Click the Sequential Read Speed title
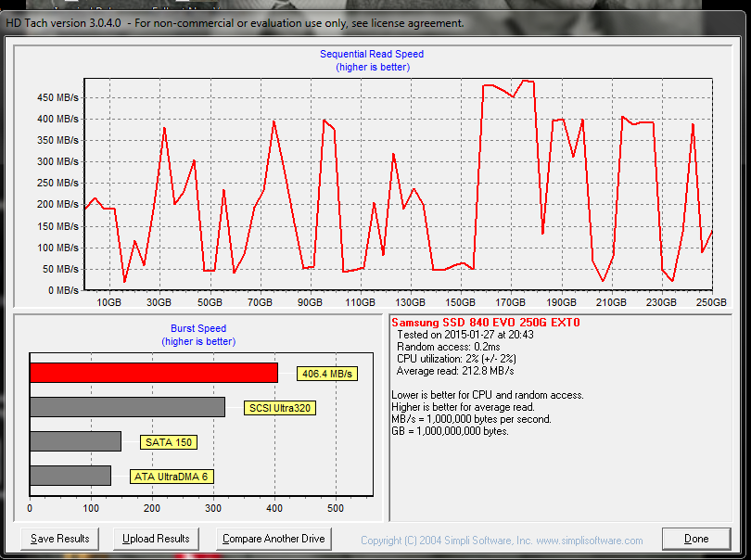 [x=372, y=54]
